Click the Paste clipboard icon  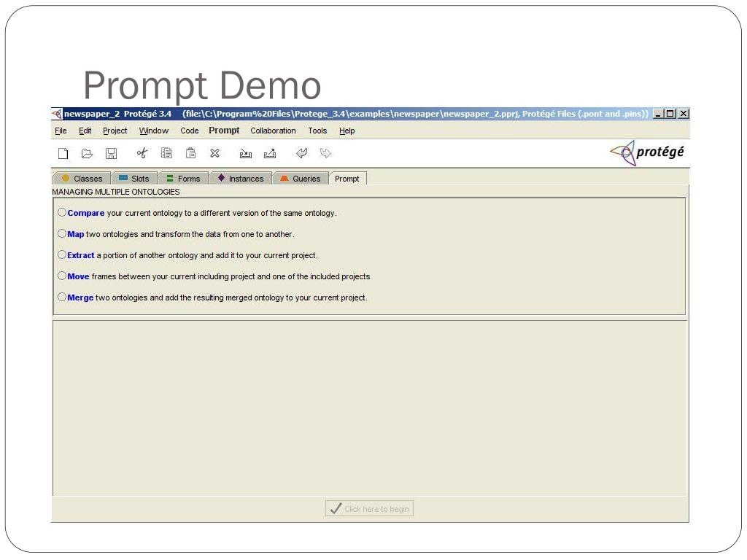[190, 153]
